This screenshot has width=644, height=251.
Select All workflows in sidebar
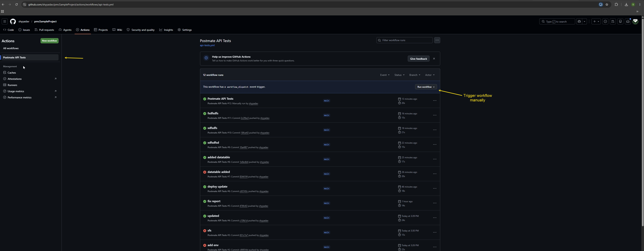point(11,48)
